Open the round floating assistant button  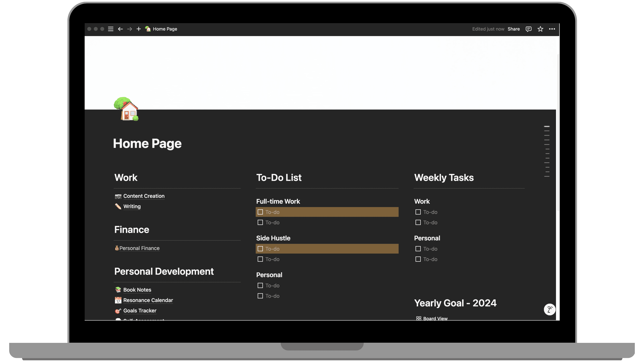(550, 310)
